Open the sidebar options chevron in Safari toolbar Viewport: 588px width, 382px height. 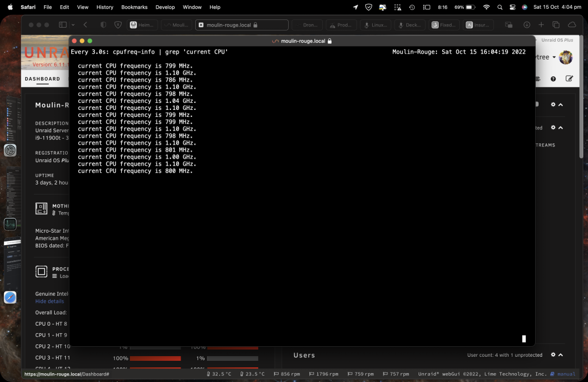[73, 25]
